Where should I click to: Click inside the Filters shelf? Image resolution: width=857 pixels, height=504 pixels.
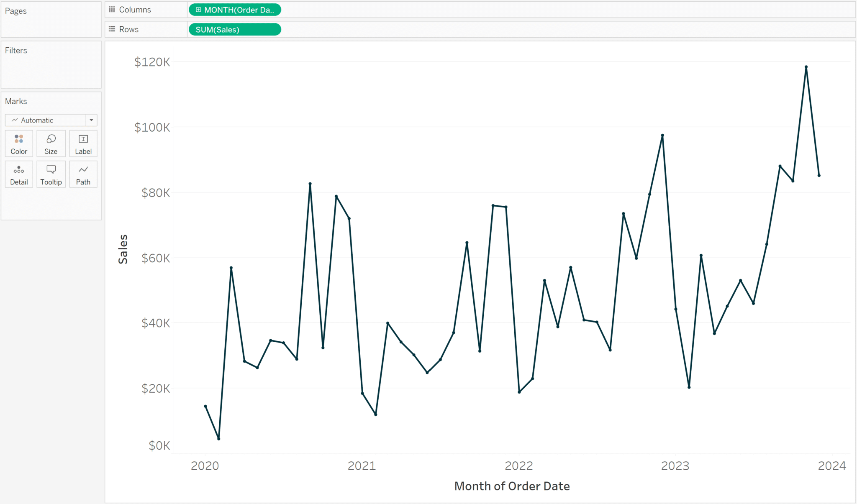click(x=50, y=65)
